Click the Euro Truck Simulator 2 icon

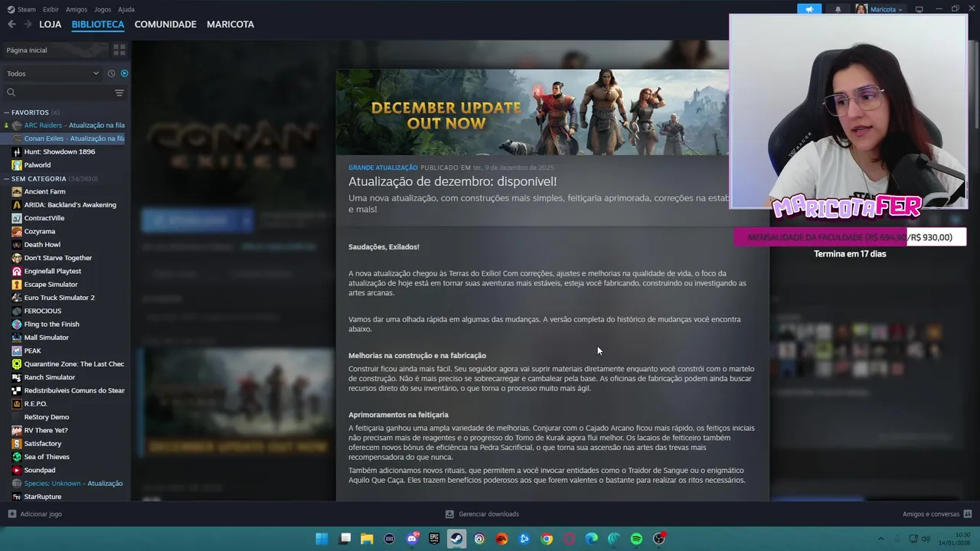click(17, 298)
